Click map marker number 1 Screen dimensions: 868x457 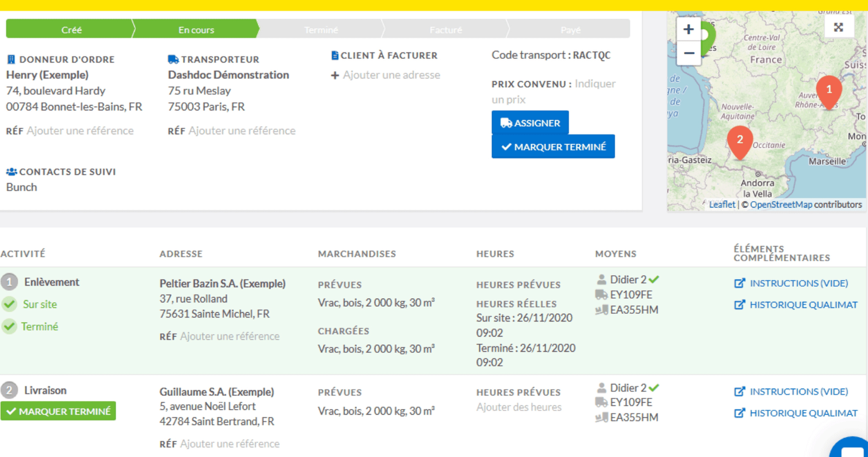pyautogui.click(x=829, y=90)
